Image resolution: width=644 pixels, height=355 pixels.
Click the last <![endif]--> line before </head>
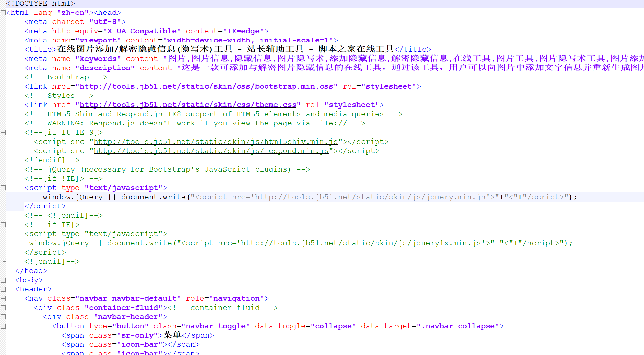[52, 261]
